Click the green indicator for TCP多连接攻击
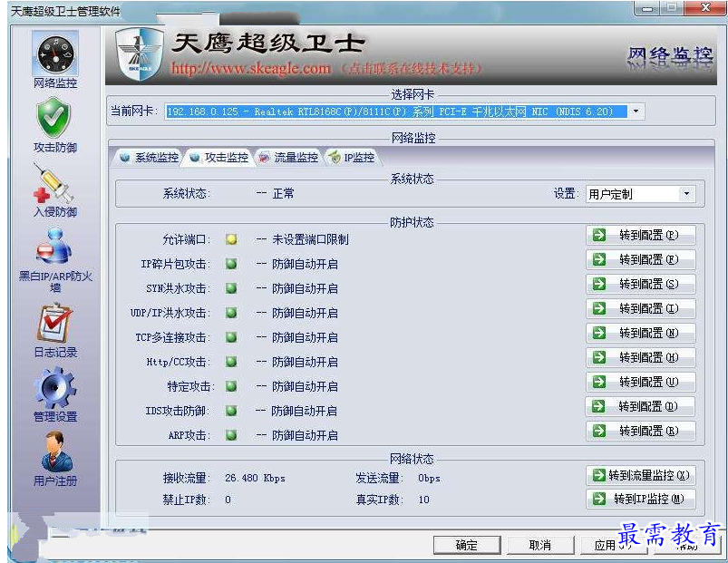 coord(231,337)
